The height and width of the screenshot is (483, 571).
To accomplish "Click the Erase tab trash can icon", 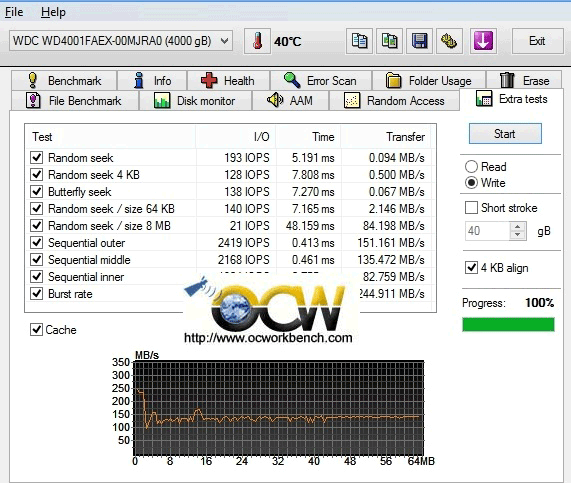I will coord(507,80).
